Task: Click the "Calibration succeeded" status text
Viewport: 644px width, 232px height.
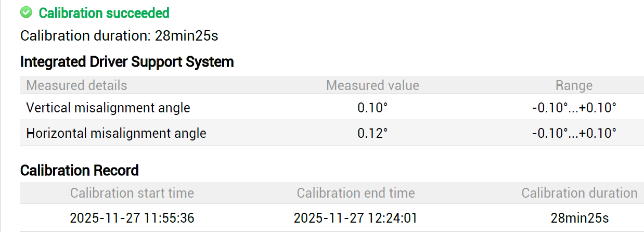Action: click(104, 13)
